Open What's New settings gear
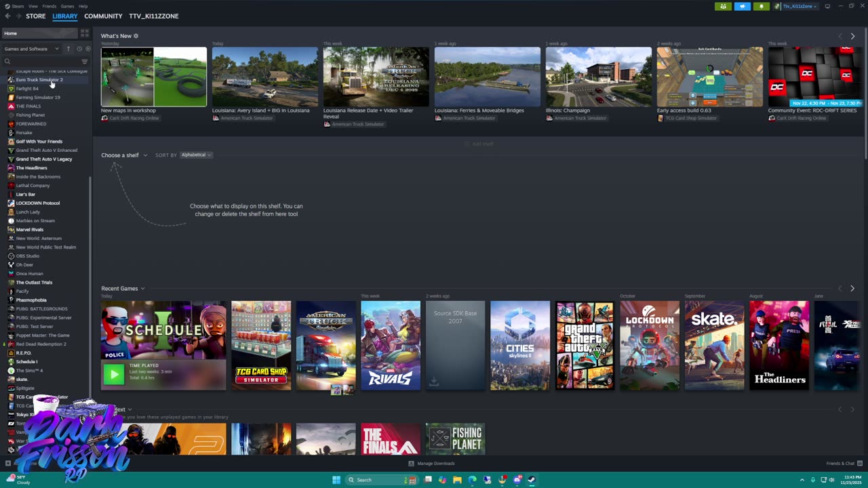The width and height of the screenshot is (868, 488). point(136,36)
